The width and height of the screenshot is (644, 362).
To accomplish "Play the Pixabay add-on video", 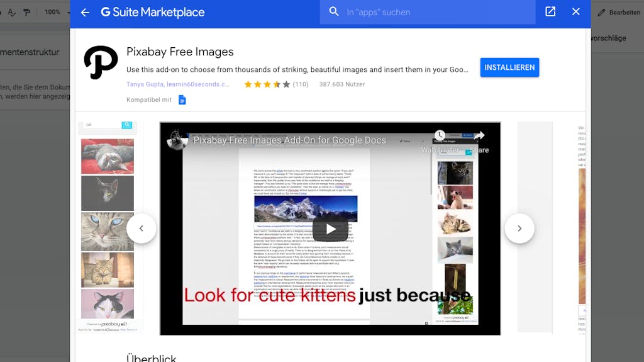I will tap(330, 229).
